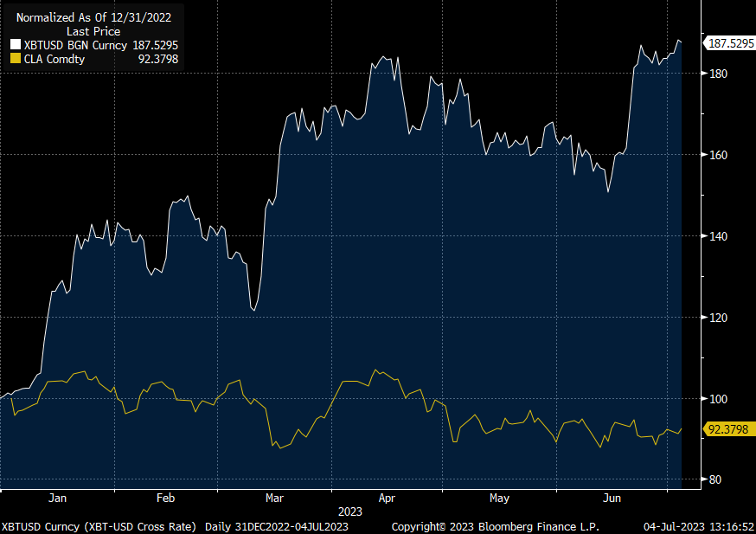The height and width of the screenshot is (534, 756).
Task: Click the 180 value on the y-axis
Action: point(718,74)
